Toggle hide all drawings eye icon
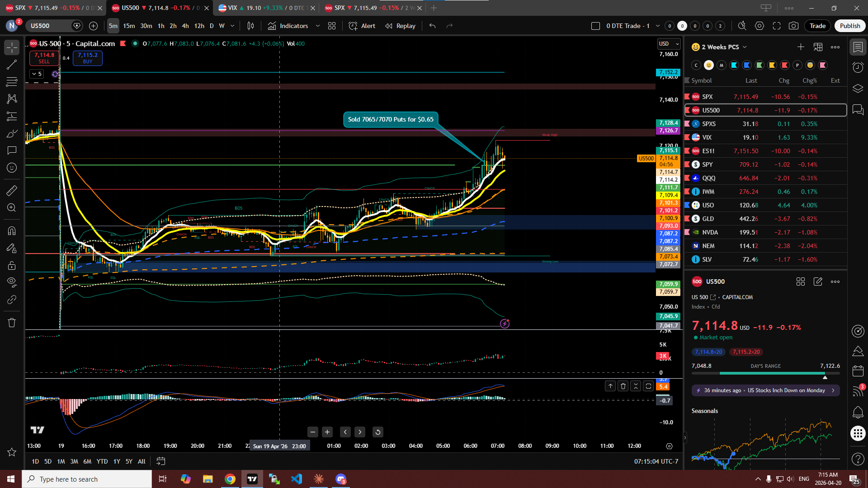 [12, 282]
